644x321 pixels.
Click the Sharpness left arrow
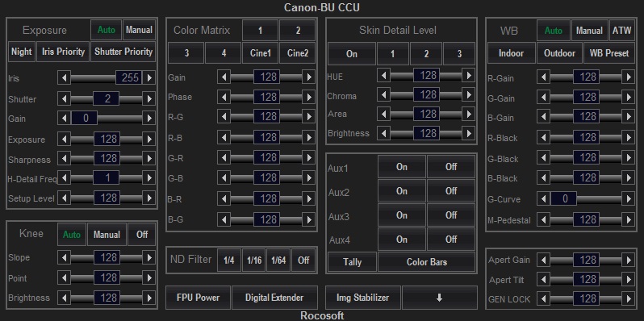[x=64, y=159]
